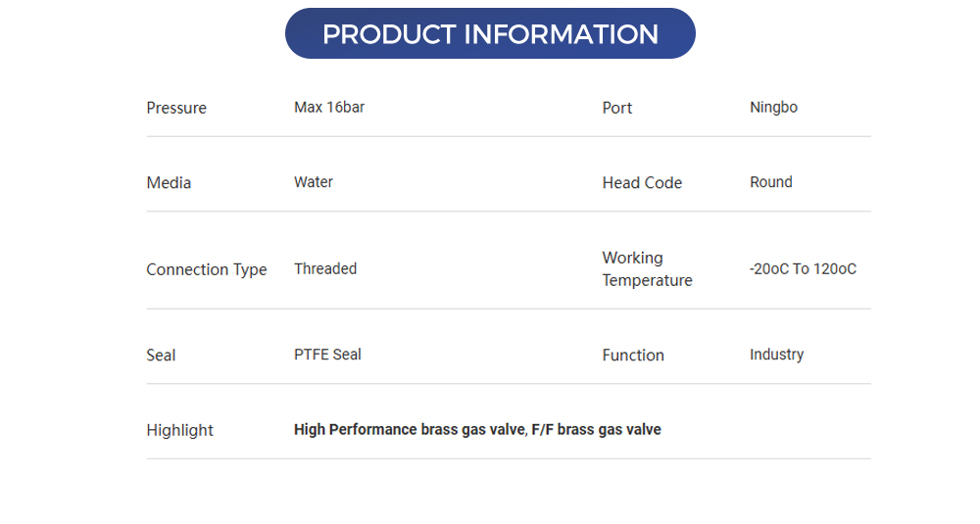Click the 'Threaded' connection value
Screen dimensions: 980x524
click(x=325, y=269)
